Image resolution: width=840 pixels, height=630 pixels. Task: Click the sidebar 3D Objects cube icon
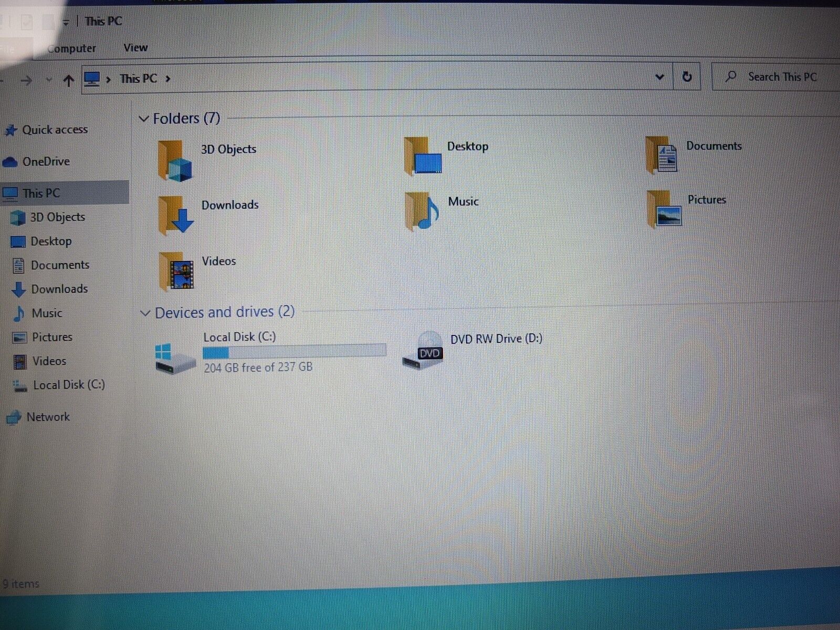click(18, 217)
